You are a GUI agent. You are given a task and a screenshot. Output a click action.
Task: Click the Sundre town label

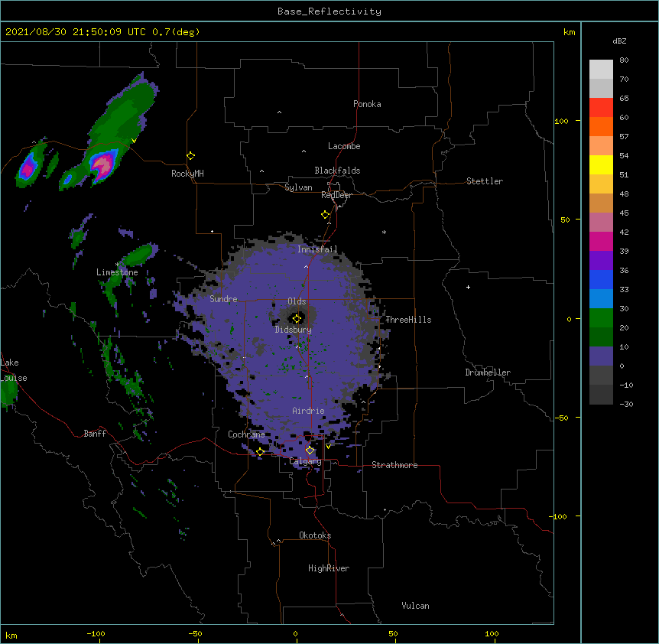click(x=223, y=299)
